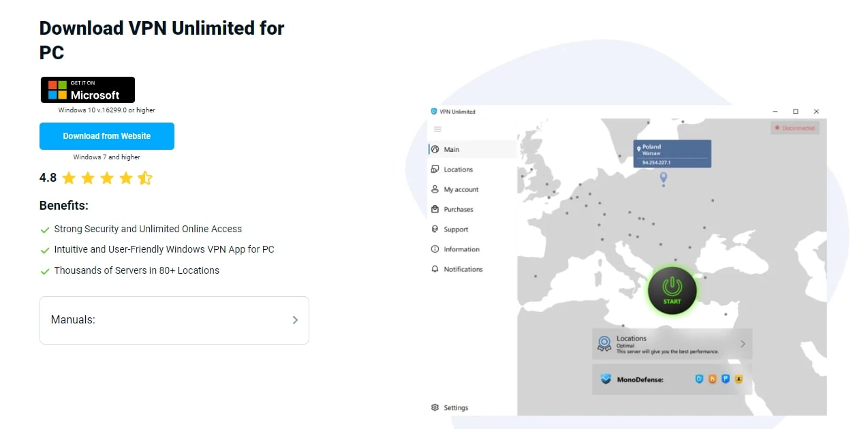The height and width of the screenshot is (429, 868).
Task: Click 'Thousands of Servers in 80+ Locations' text
Action: (136, 270)
